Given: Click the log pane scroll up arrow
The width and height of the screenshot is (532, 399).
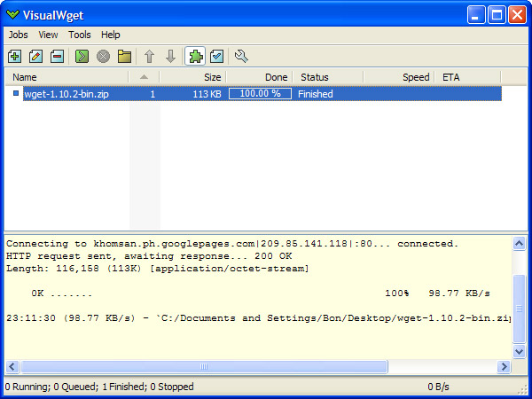Looking at the screenshot, I should (x=519, y=243).
